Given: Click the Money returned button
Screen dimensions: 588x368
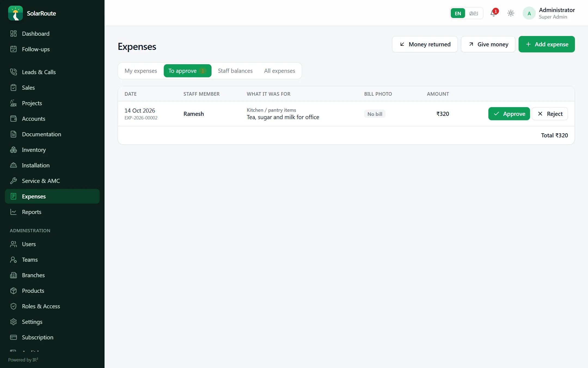Looking at the screenshot, I should 425,44.
